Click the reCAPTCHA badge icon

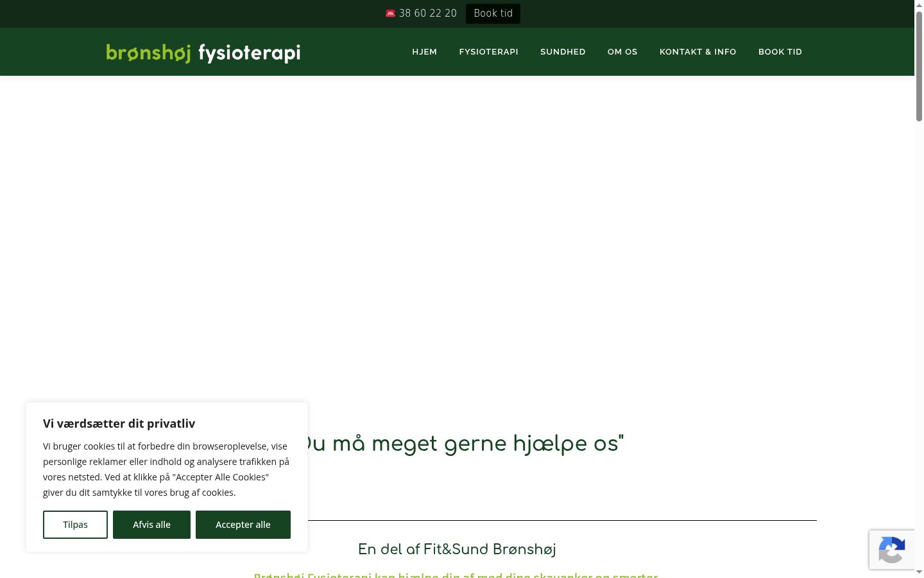point(892,550)
